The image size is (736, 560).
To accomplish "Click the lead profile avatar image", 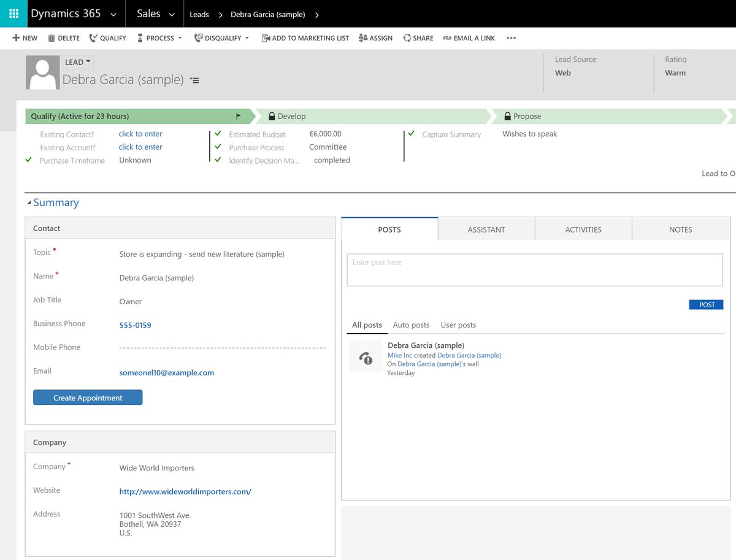I will pos(43,72).
